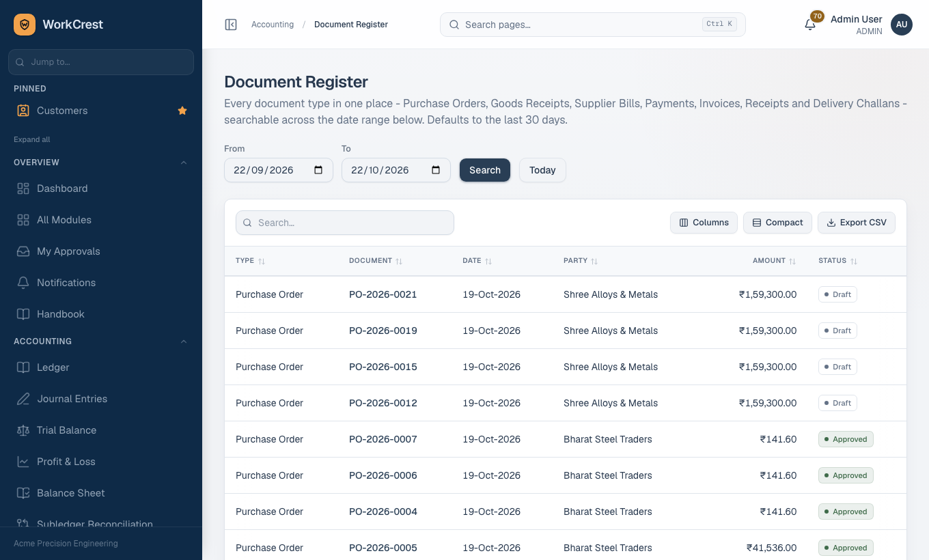Click Document Register breadcrumb text
The image size is (929, 560).
pyautogui.click(x=351, y=25)
